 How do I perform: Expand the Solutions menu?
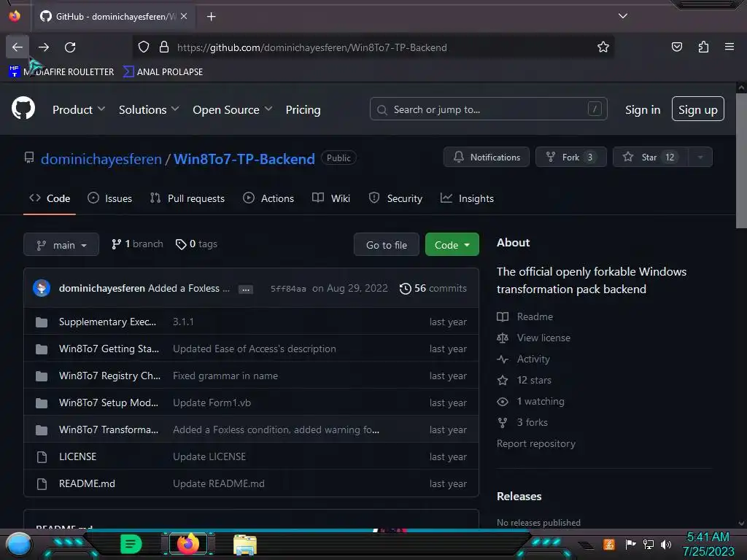149,109
